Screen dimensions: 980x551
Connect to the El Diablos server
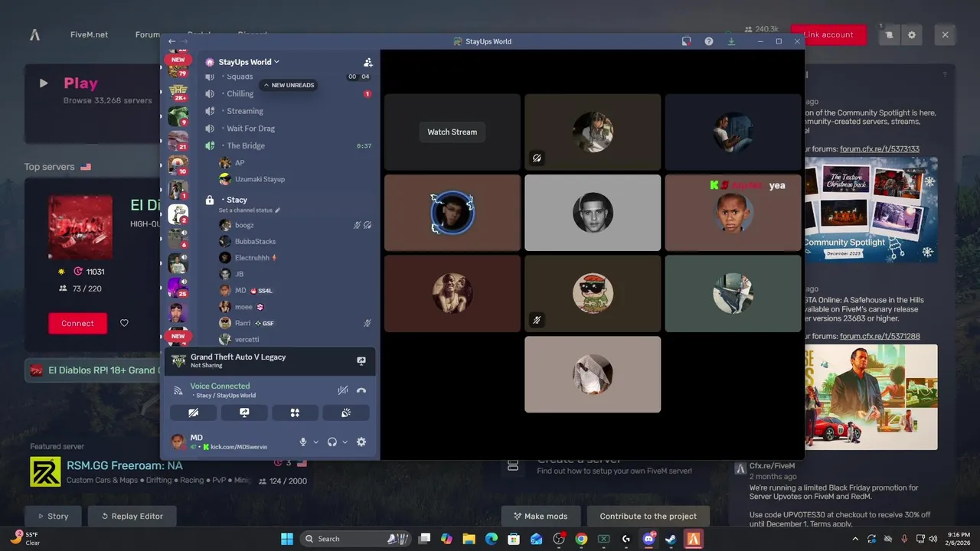click(x=77, y=323)
